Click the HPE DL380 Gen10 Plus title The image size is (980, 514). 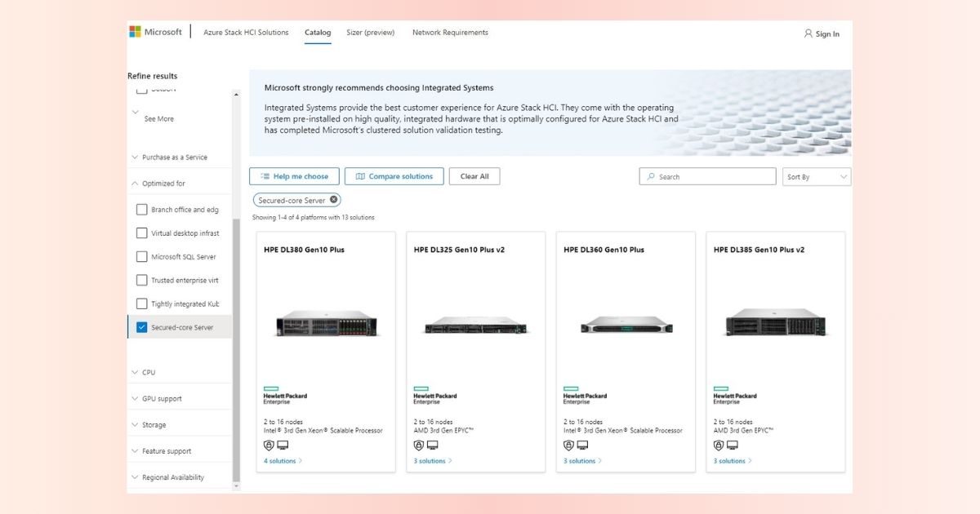coord(304,250)
